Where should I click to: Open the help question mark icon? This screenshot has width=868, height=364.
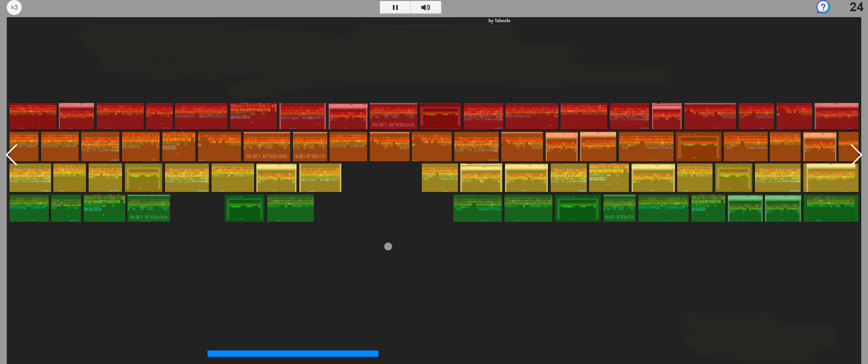coord(823,7)
